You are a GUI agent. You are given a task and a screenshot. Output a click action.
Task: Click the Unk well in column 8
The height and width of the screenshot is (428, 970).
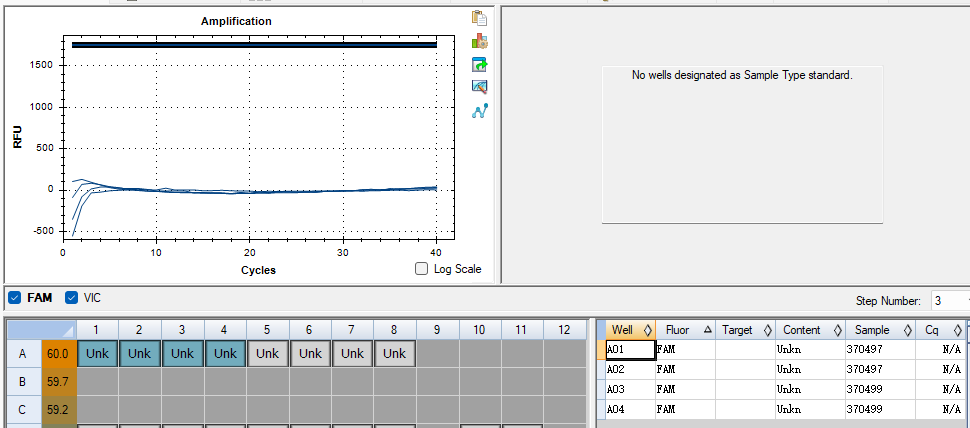(395, 354)
